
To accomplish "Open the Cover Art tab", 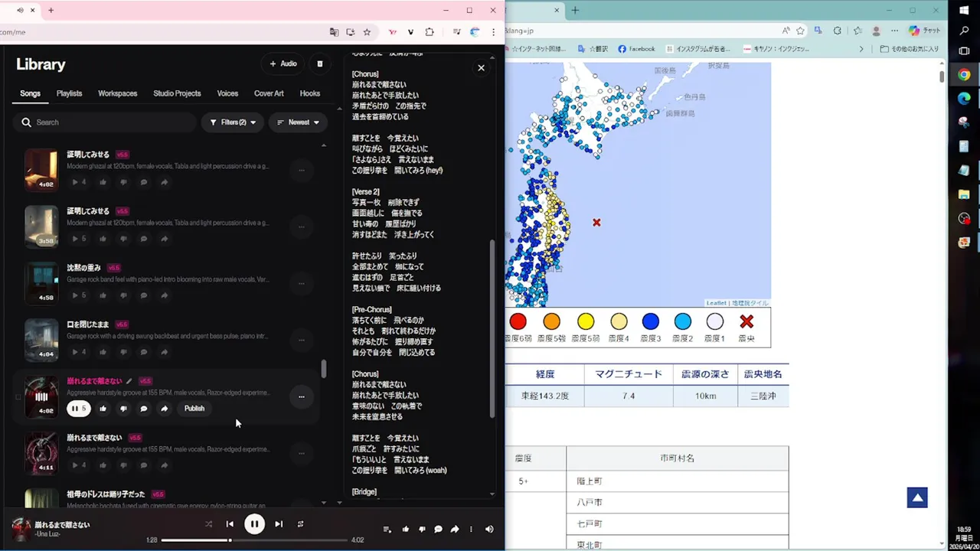I will click(269, 93).
